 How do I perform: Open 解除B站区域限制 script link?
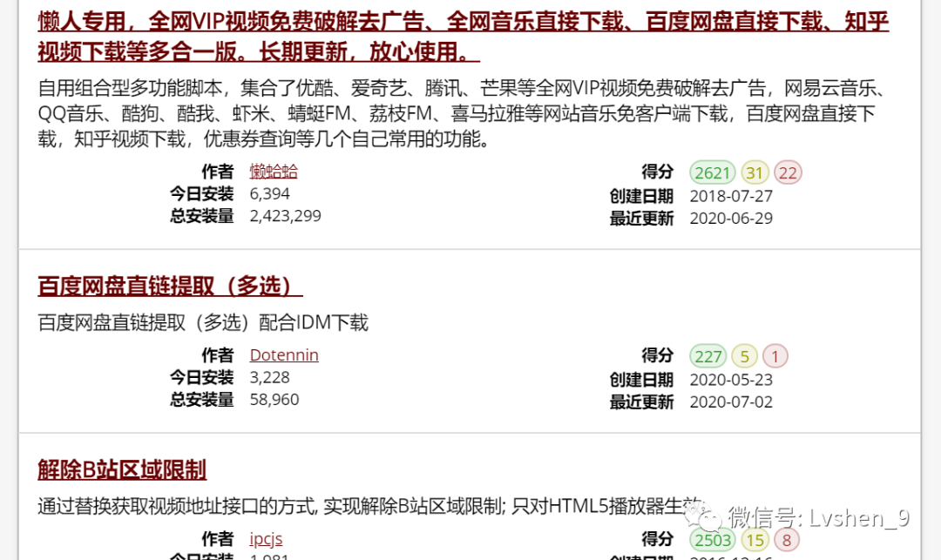pos(122,469)
